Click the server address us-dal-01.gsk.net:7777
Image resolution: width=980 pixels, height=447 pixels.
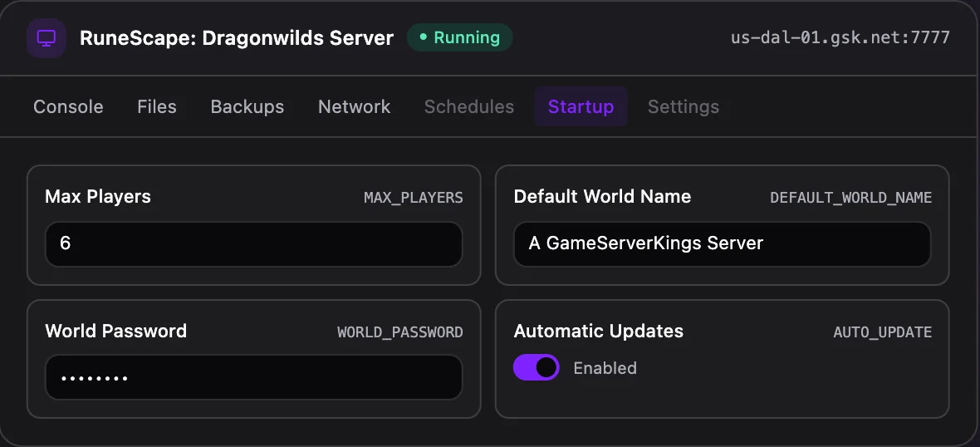[x=840, y=37]
